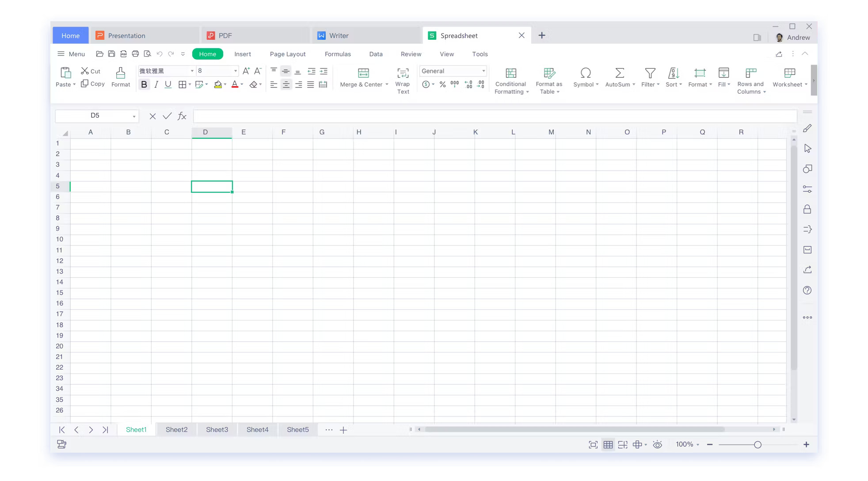
Task: Toggle underline formatting
Action: pos(168,84)
